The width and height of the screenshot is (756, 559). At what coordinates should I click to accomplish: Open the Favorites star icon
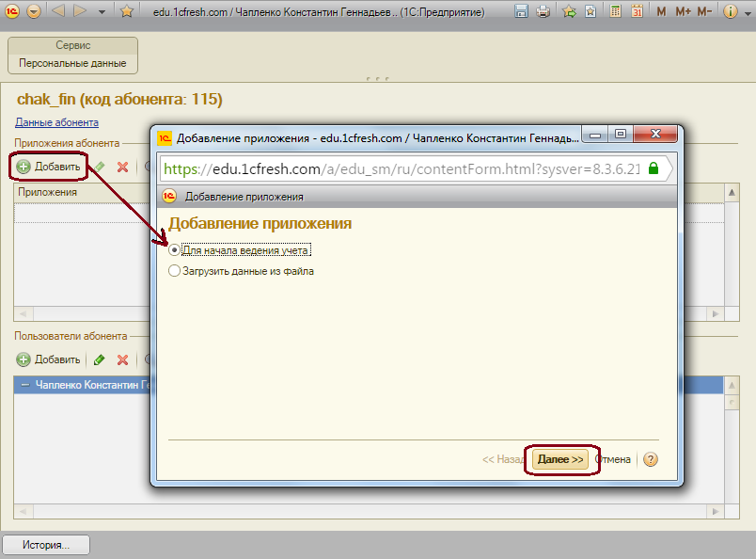127,10
